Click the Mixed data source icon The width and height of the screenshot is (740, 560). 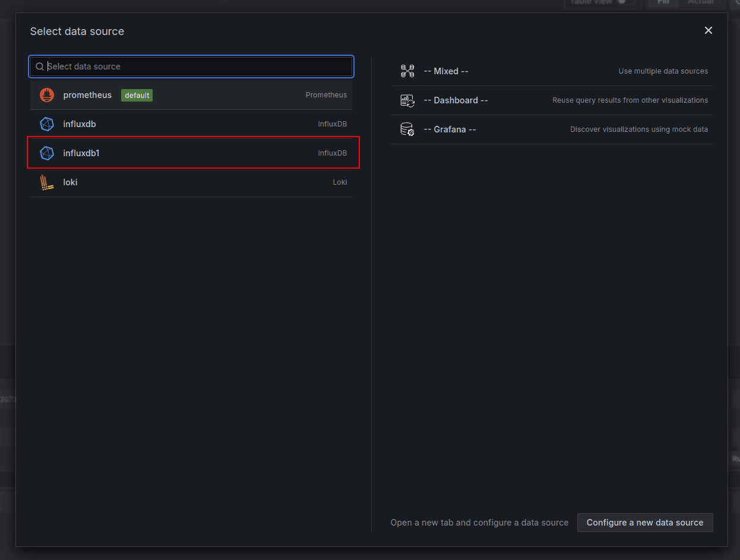407,71
